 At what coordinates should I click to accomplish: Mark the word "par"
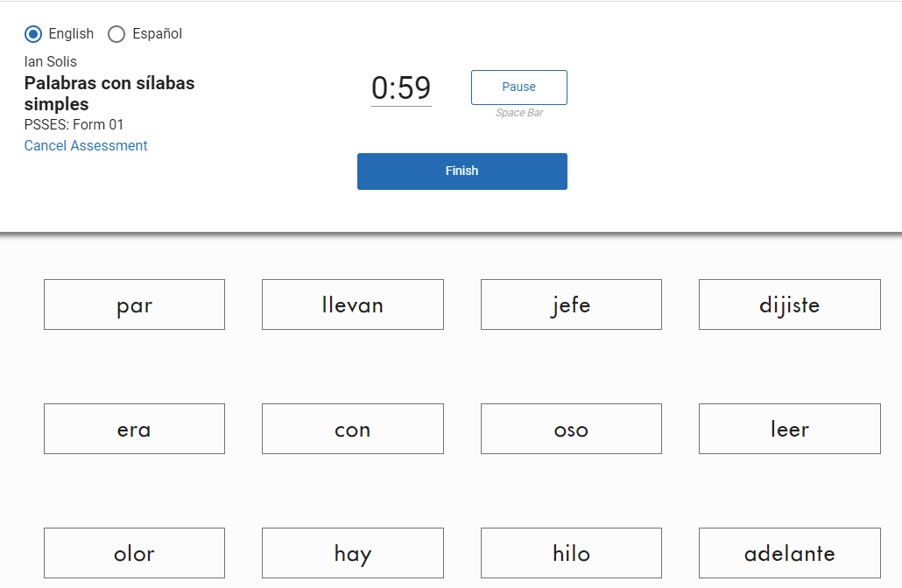click(x=134, y=304)
